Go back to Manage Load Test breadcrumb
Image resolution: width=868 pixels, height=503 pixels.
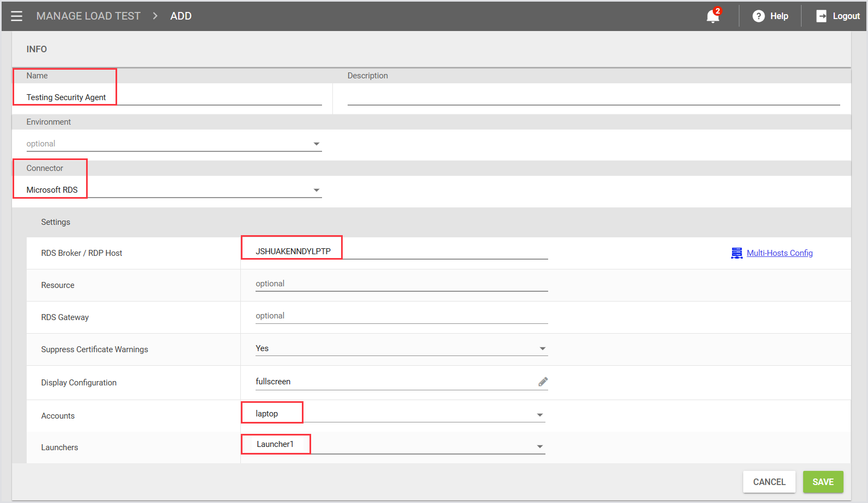[88, 16]
